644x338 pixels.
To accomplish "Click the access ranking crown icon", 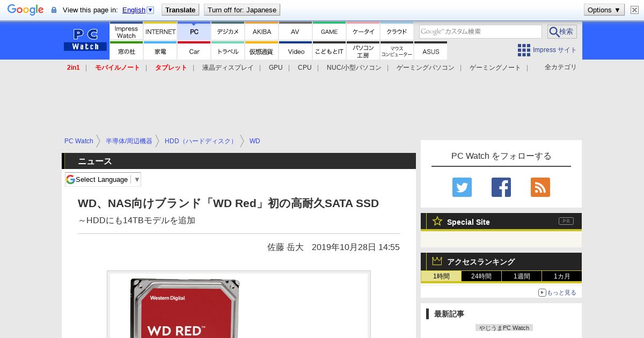I will 437,261.
